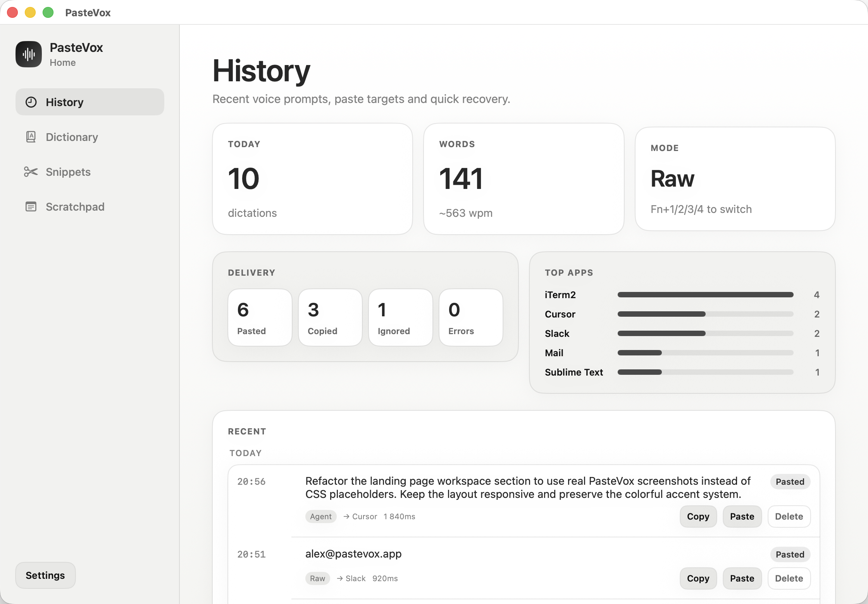The height and width of the screenshot is (604, 868).
Task: Paste the alex@pastevox.app entry
Action: (742, 578)
